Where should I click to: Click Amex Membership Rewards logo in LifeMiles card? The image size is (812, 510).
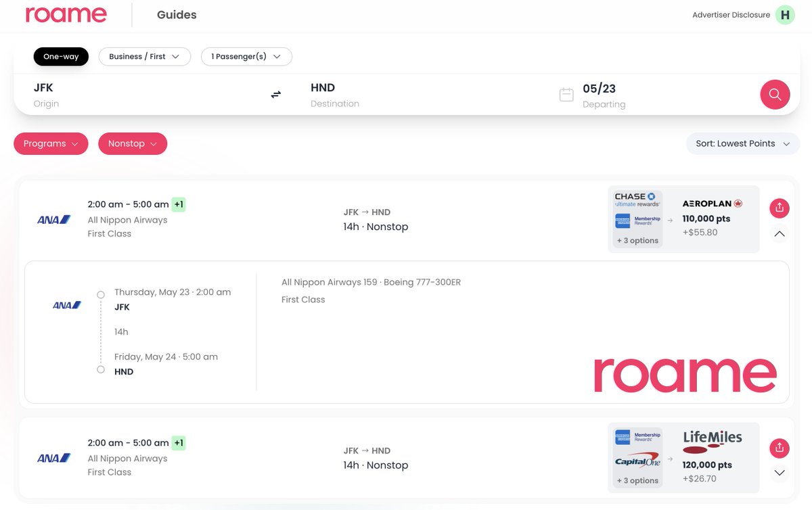tap(637, 438)
